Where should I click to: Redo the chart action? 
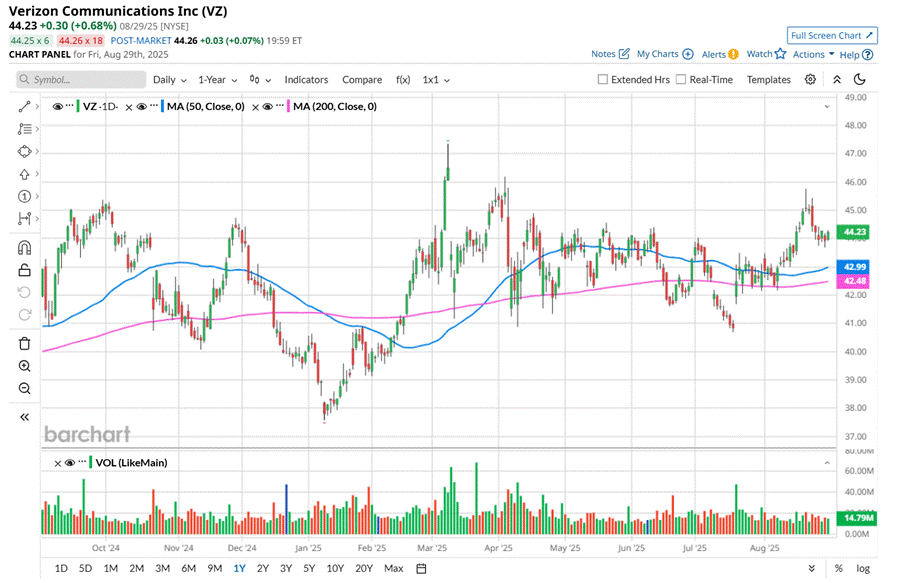click(24, 315)
